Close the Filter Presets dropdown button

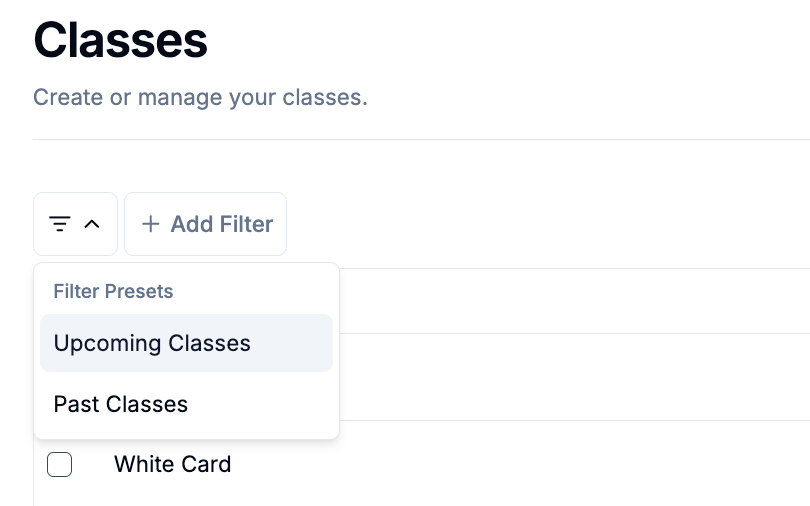pyautogui.click(x=75, y=224)
